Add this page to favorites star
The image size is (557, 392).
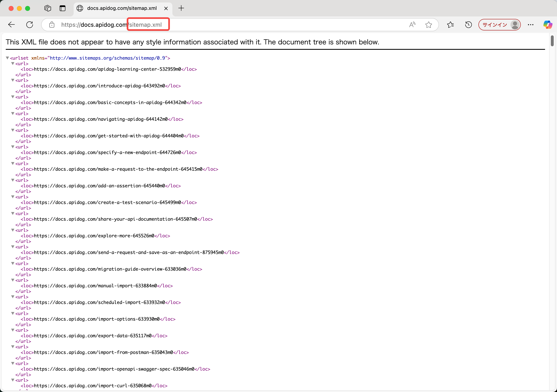(x=428, y=24)
